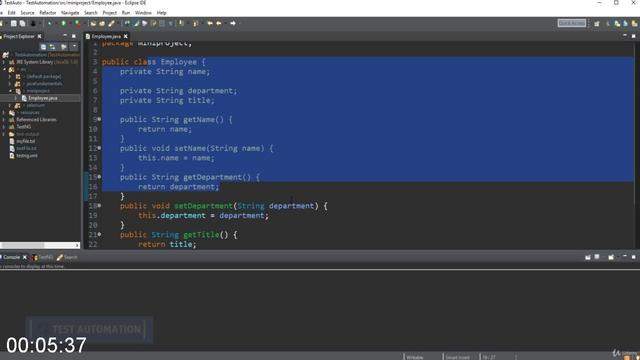Click the Save All toolbar icon
The height and width of the screenshot is (360, 640).
(22, 24)
